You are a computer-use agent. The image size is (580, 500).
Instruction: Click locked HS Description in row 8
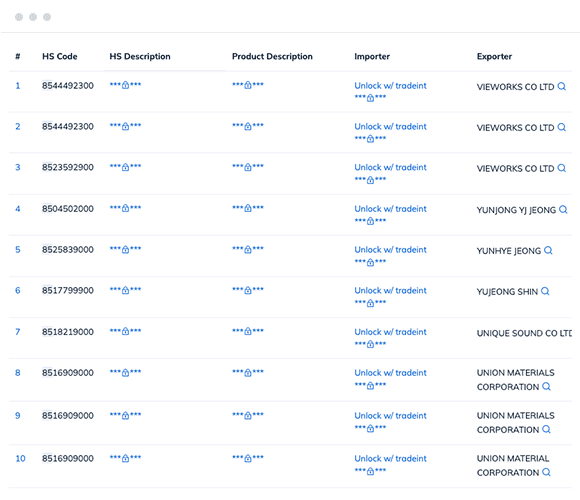pos(125,372)
